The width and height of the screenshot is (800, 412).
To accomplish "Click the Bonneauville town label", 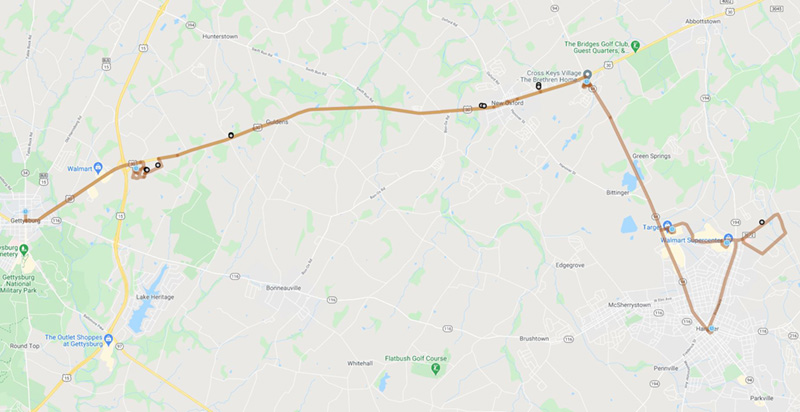I will 284,288.
